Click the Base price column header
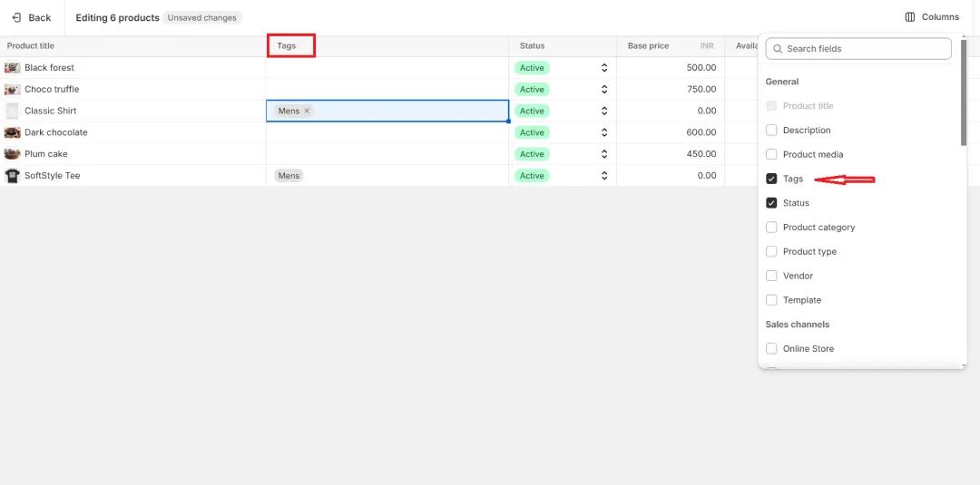 click(648, 46)
